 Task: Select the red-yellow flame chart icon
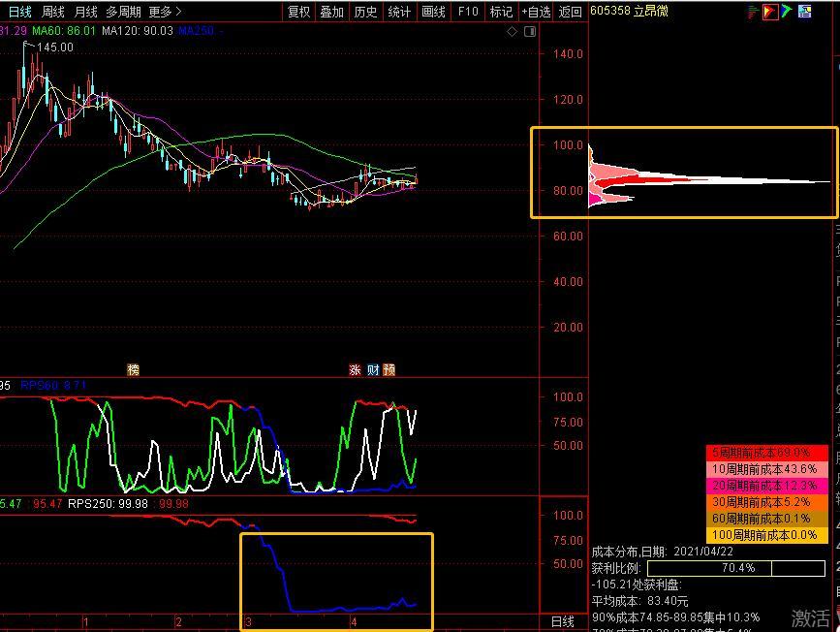tap(770, 12)
